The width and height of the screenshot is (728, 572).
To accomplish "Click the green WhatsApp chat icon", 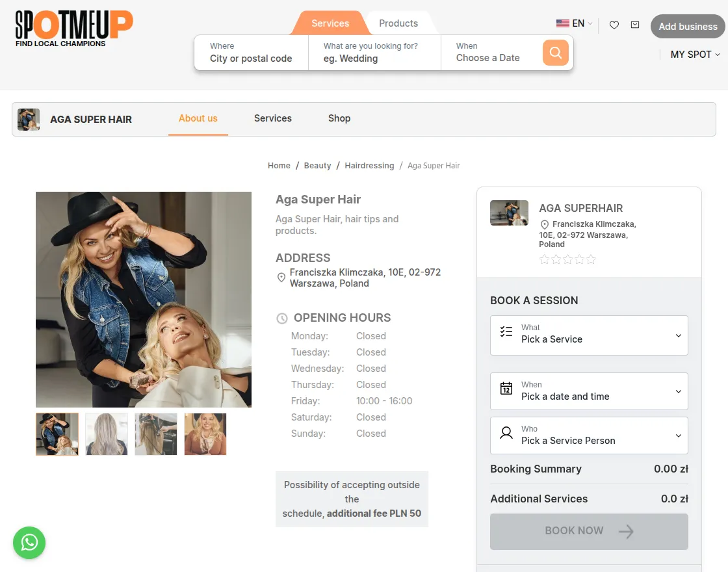I will [x=29, y=543].
